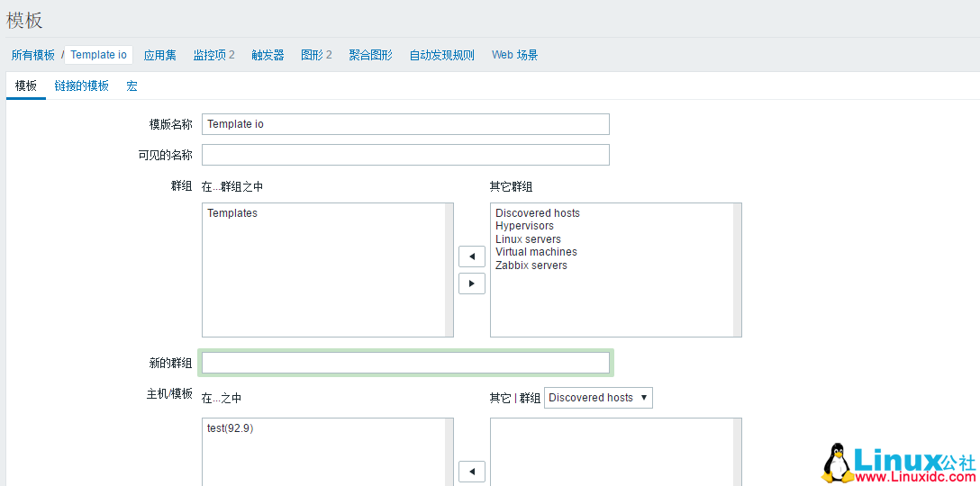Click the empty 可见的名称 input field
This screenshot has height=486, width=980.
coord(405,155)
